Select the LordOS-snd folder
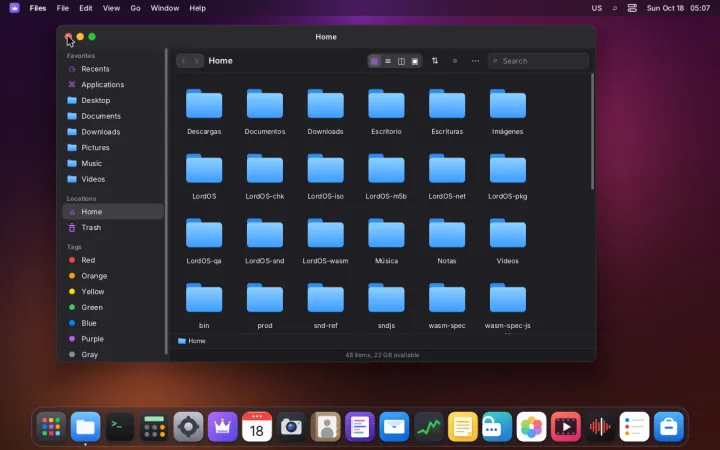 (x=265, y=242)
